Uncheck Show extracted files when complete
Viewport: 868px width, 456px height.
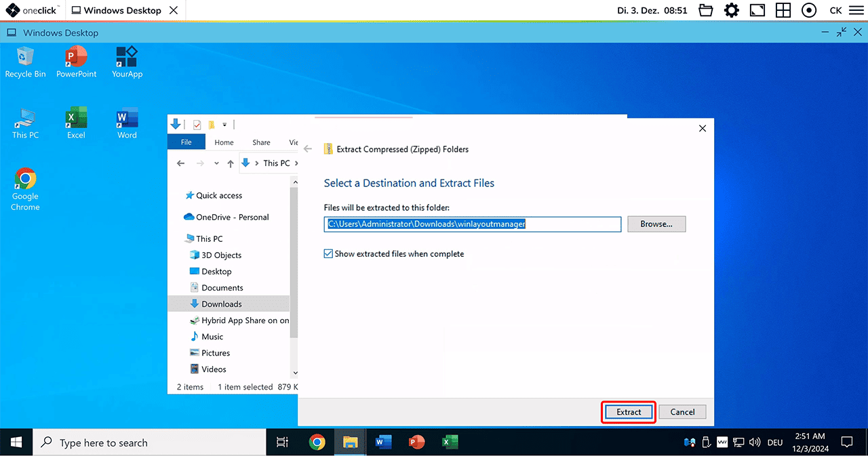(329, 254)
